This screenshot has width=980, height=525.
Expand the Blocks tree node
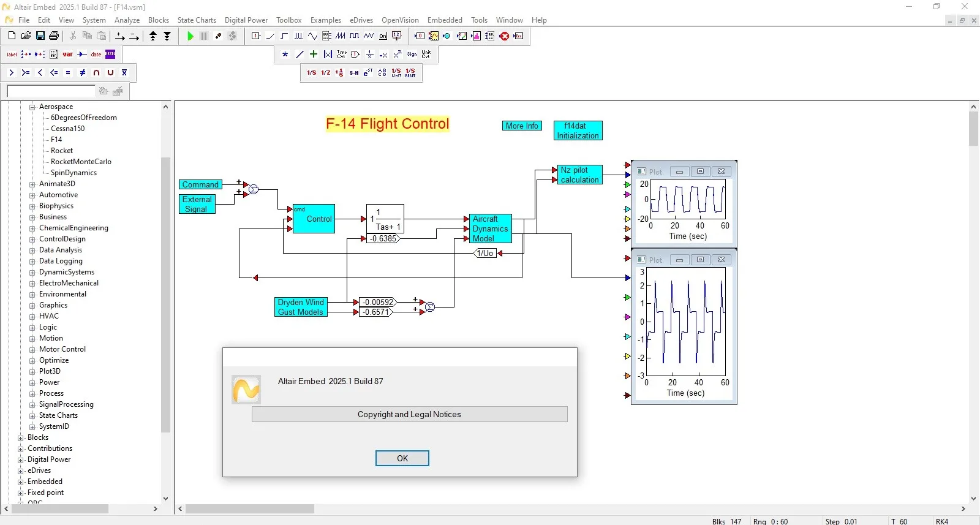click(x=21, y=438)
